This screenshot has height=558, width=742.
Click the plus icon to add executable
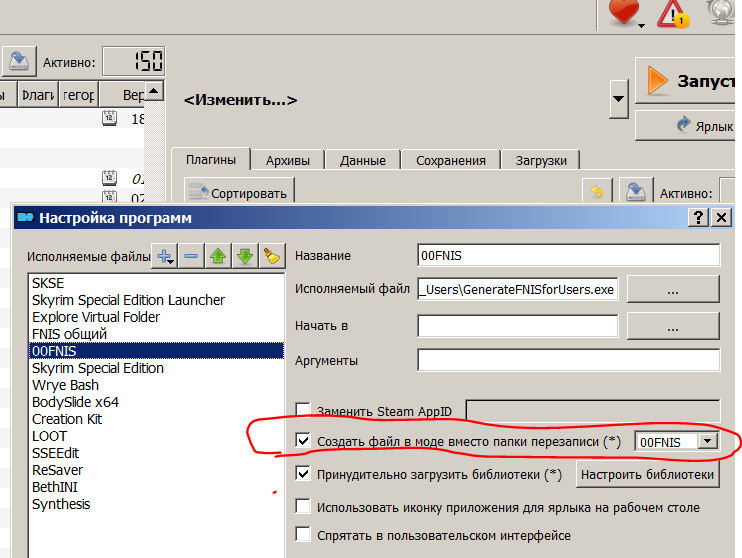pos(165,256)
